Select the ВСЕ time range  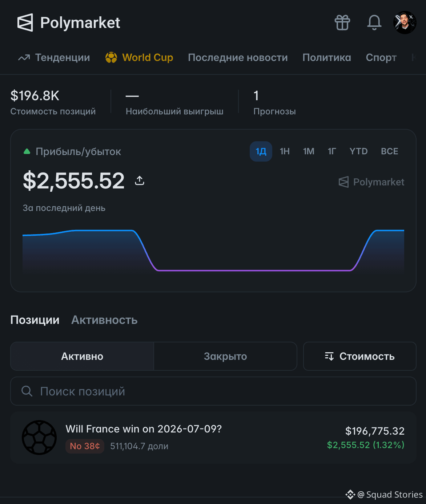[x=390, y=151]
